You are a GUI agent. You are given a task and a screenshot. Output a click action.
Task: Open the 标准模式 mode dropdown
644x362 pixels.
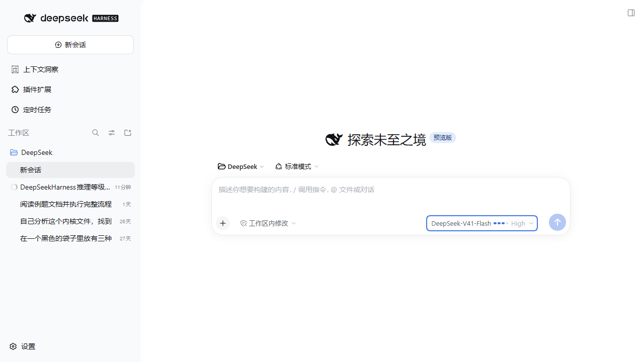point(297,166)
